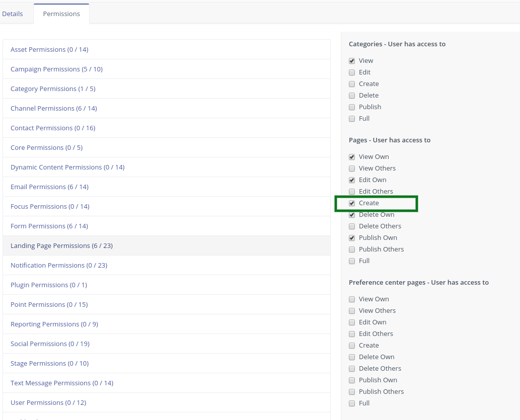Open the User Permissions section
This screenshot has height=420, width=520.
coord(48,402)
